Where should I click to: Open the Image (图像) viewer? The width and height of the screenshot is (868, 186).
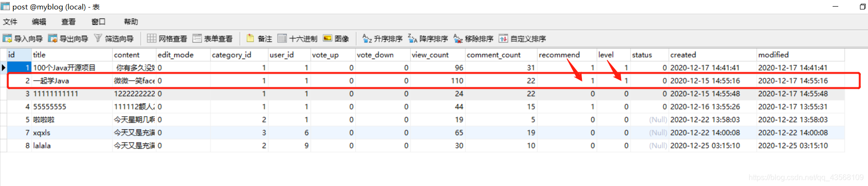336,39
